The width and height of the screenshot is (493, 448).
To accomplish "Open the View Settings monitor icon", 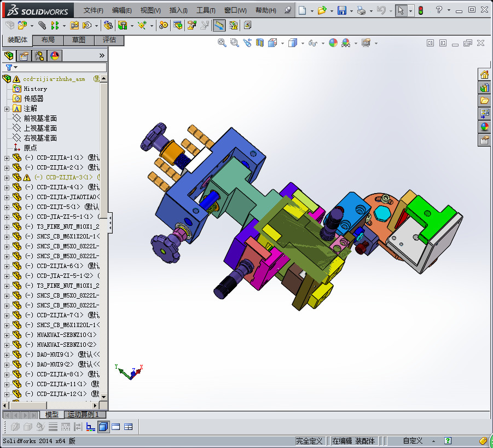I will tap(366, 43).
